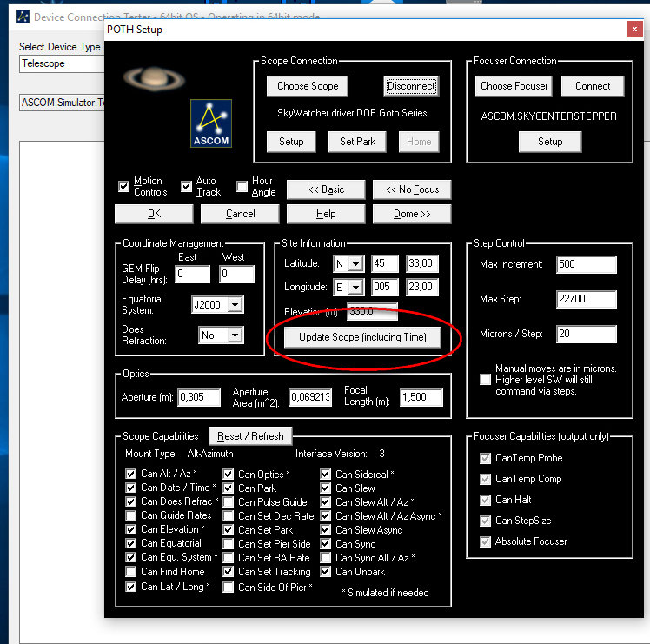The image size is (650, 644).
Task: Toggle the Can Sidereal checkbox
Action: point(326,474)
